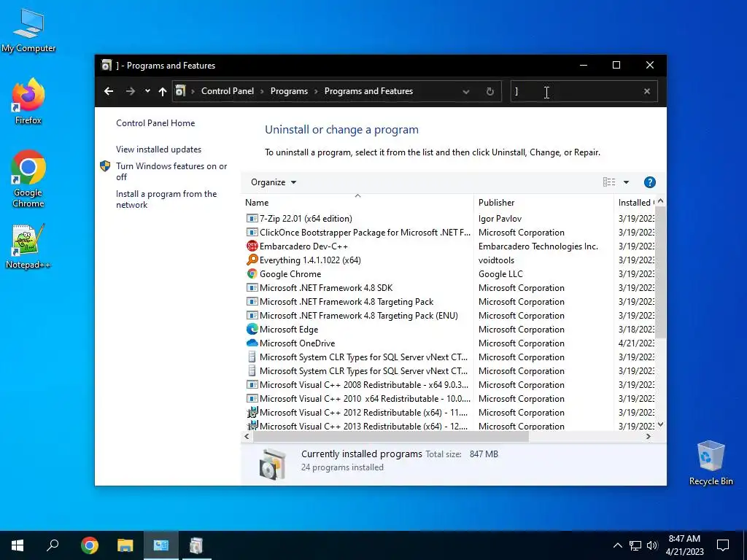Image resolution: width=747 pixels, height=560 pixels.
Task: Open File Explorer from the taskbar
Action: pyautogui.click(x=125, y=545)
